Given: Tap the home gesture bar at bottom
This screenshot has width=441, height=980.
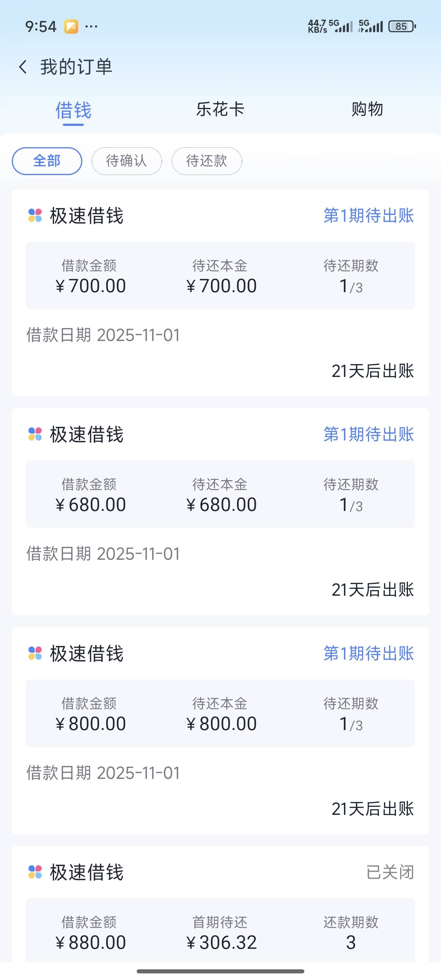Looking at the screenshot, I should 220,971.
